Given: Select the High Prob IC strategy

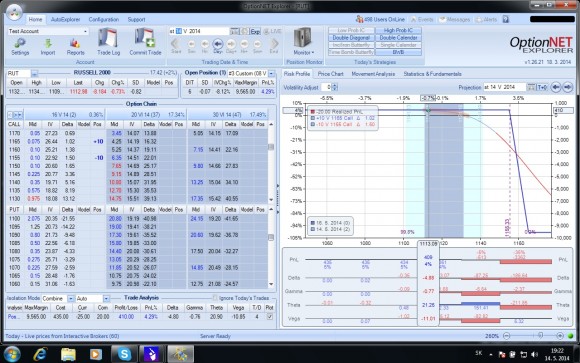Looking at the screenshot, I should (398, 30).
